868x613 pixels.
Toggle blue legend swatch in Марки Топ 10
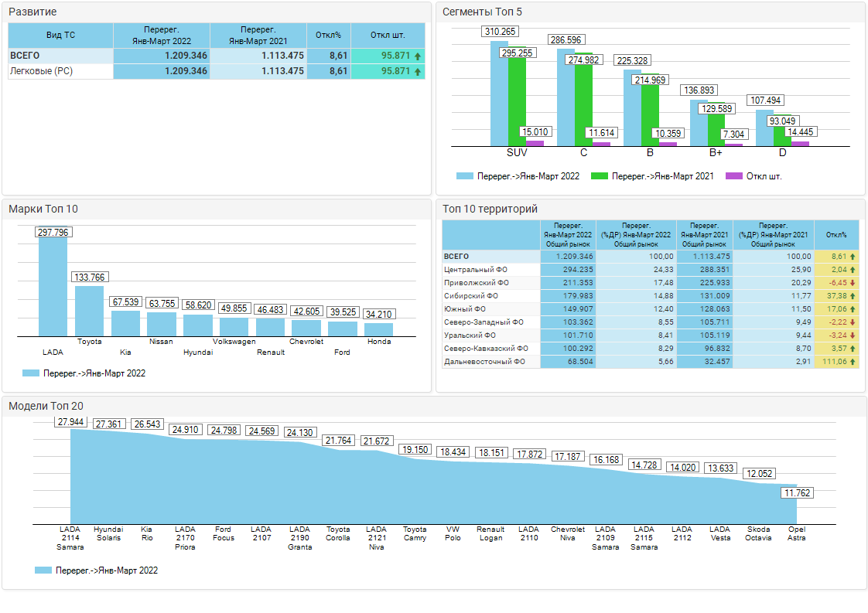pos(31,373)
